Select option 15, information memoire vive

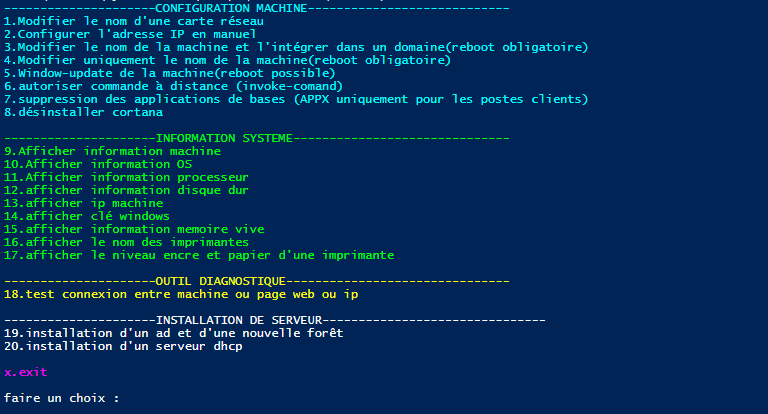pyautogui.click(x=137, y=229)
